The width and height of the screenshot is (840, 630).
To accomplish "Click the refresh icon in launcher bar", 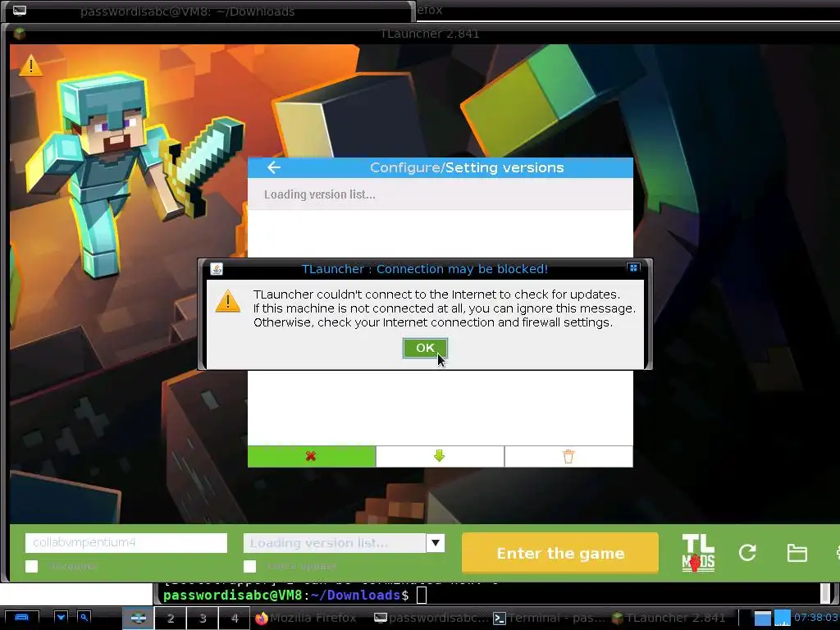I will click(x=747, y=552).
